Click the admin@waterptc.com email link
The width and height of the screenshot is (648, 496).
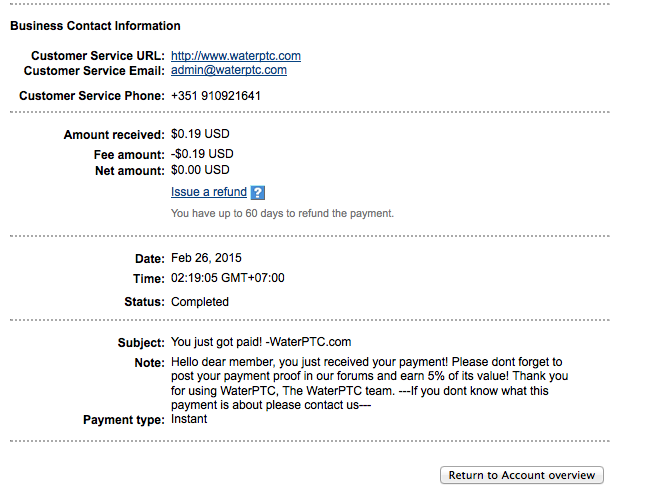[229, 71]
